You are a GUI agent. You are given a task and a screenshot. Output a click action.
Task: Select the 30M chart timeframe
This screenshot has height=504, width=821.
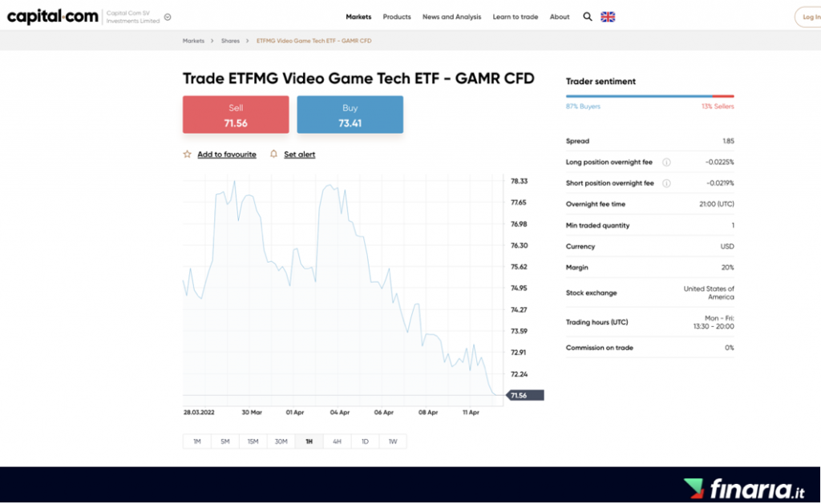[x=281, y=442]
